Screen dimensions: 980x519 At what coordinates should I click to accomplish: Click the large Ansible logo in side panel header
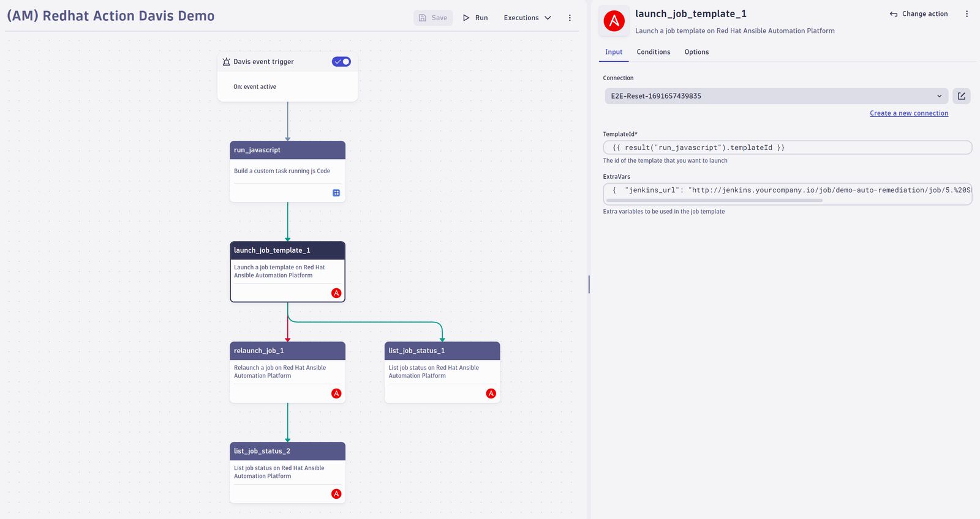pyautogui.click(x=614, y=21)
